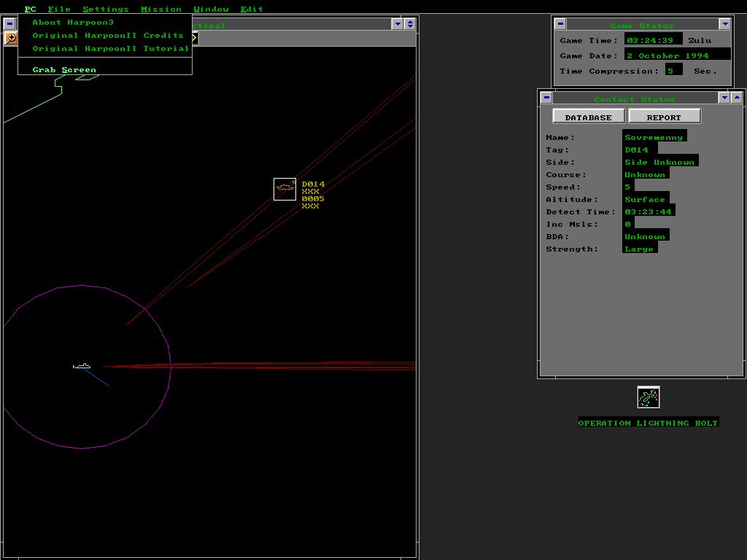Click the Inc Msls value 0
This screenshot has width=747, height=560.
[x=628, y=224]
